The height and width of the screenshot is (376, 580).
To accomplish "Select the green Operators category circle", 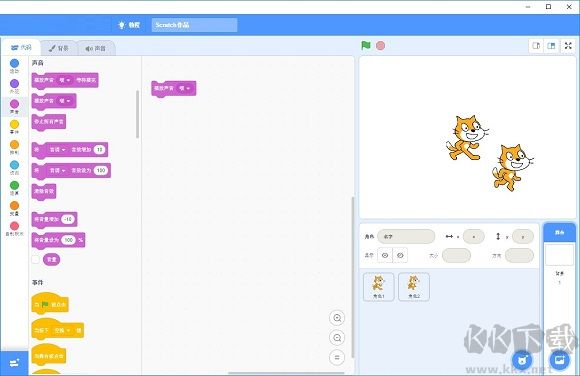I will pos(14,185).
